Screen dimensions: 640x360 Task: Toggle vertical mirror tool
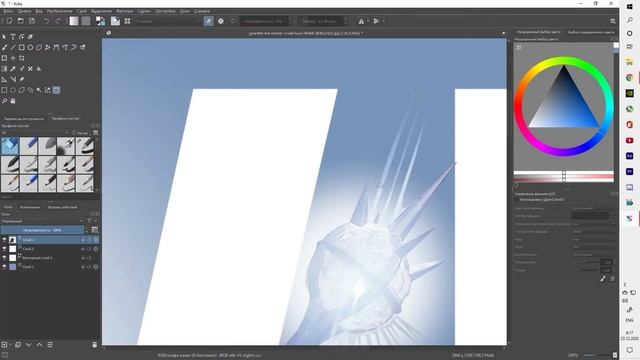coord(376,21)
